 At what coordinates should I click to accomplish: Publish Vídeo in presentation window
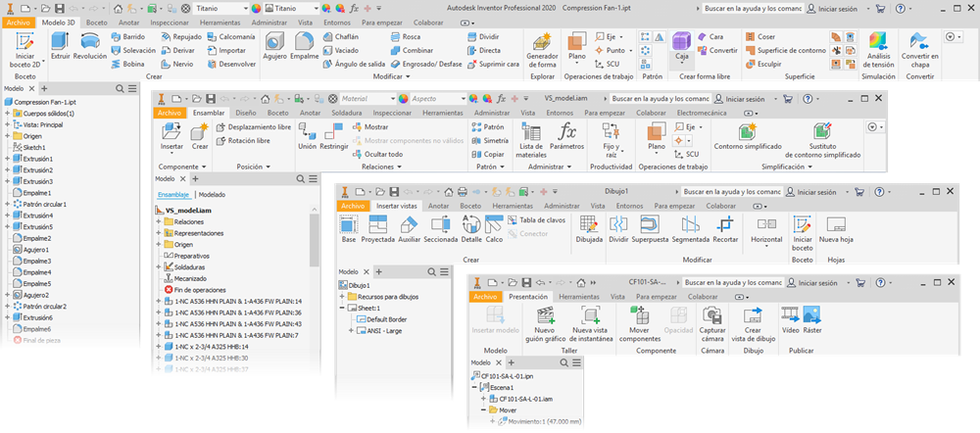[791, 320]
